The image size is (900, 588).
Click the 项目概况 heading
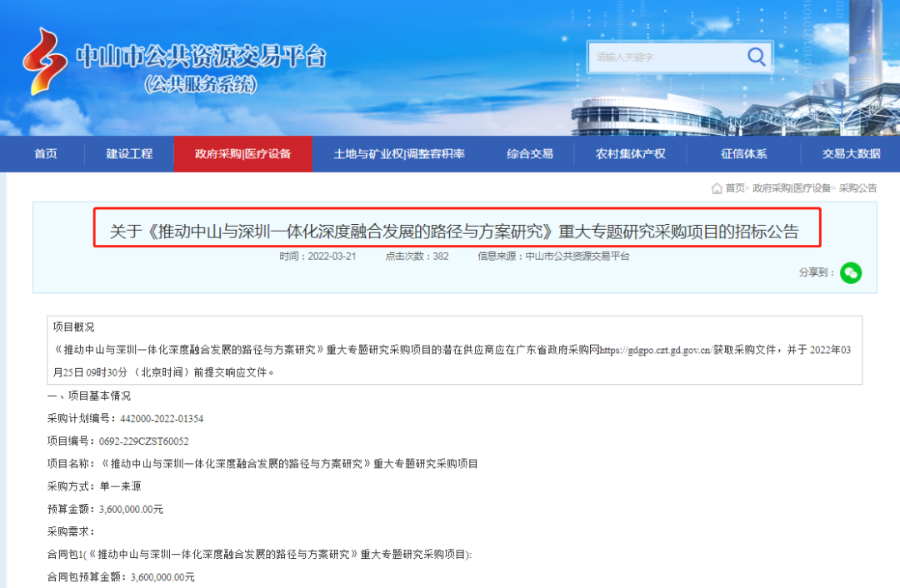(x=73, y=327)
